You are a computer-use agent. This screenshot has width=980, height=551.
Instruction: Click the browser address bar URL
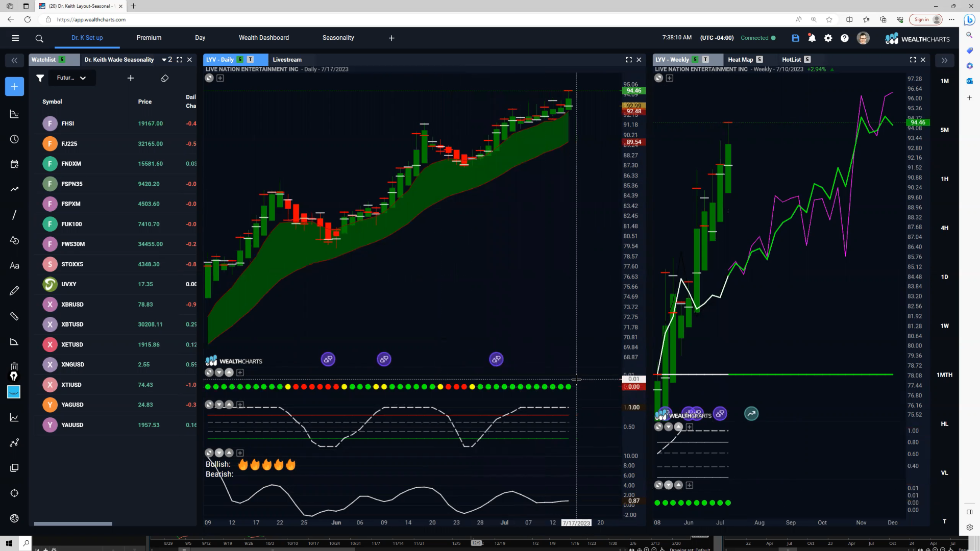coord(91,19)
